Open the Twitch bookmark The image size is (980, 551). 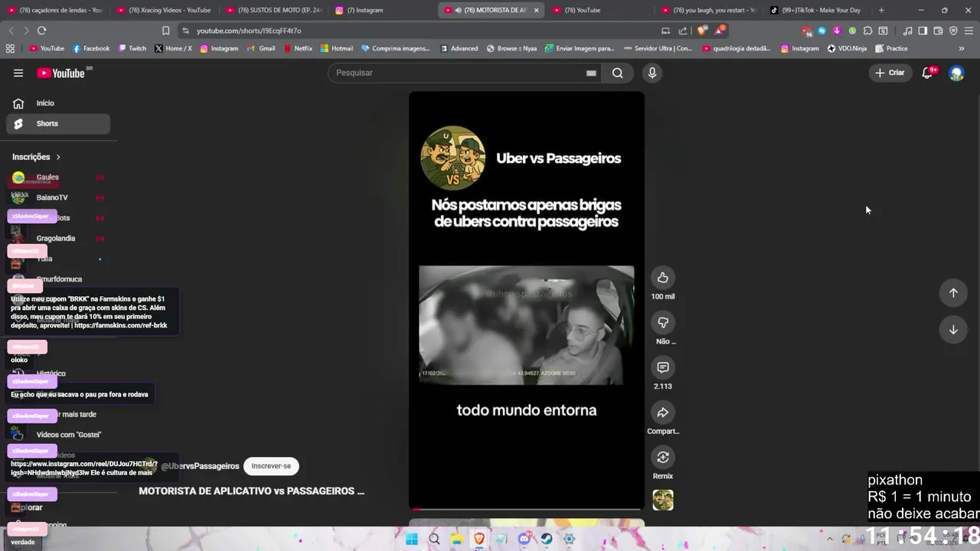coord(132,48)
